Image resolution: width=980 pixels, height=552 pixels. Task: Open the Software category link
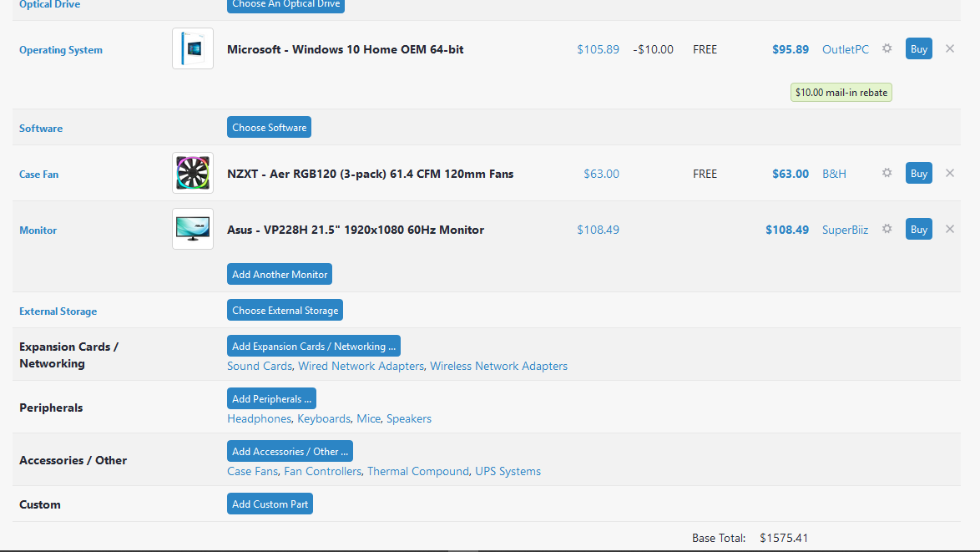(x=41, y=128)
